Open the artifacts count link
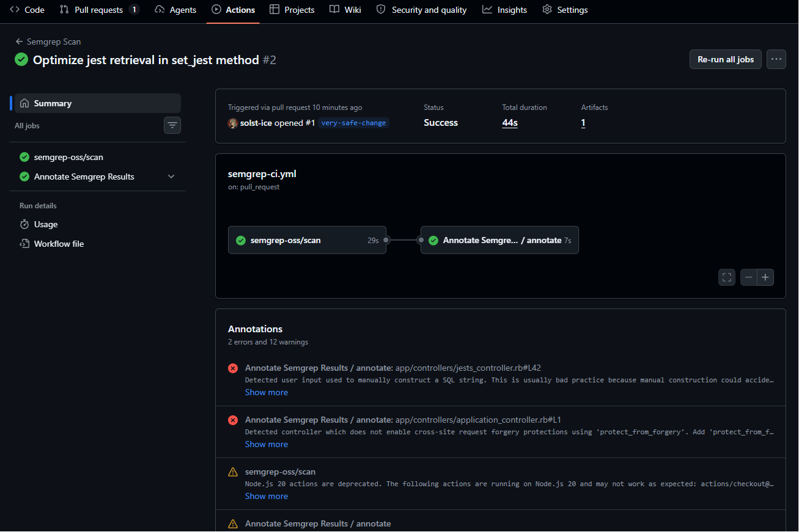799x532 pixels. 583,123
